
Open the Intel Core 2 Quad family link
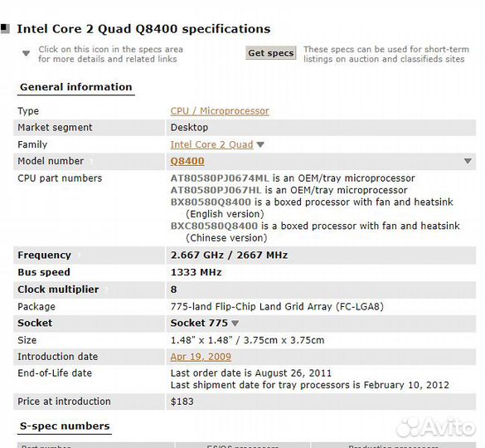pos(212,144)
